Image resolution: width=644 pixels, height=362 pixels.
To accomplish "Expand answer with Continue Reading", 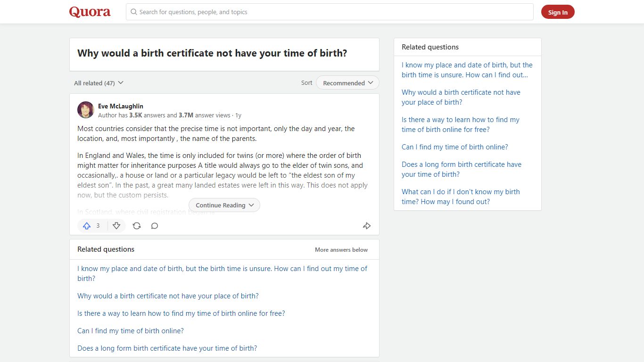I will tap(224, 205).
